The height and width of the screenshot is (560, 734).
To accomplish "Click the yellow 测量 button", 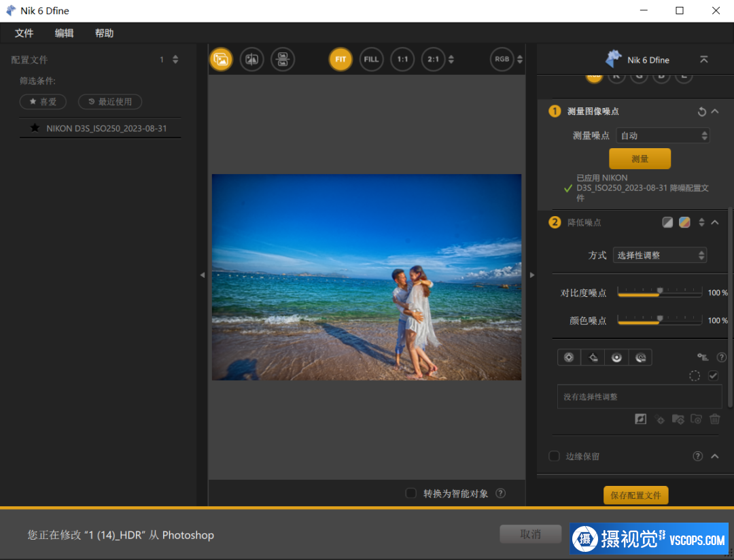I will tap(640, 158).
